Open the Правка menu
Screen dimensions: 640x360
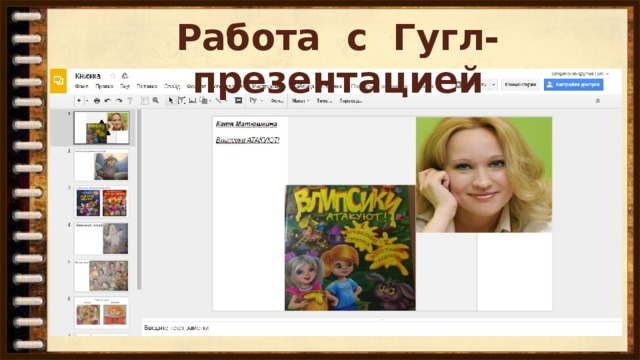104,86
